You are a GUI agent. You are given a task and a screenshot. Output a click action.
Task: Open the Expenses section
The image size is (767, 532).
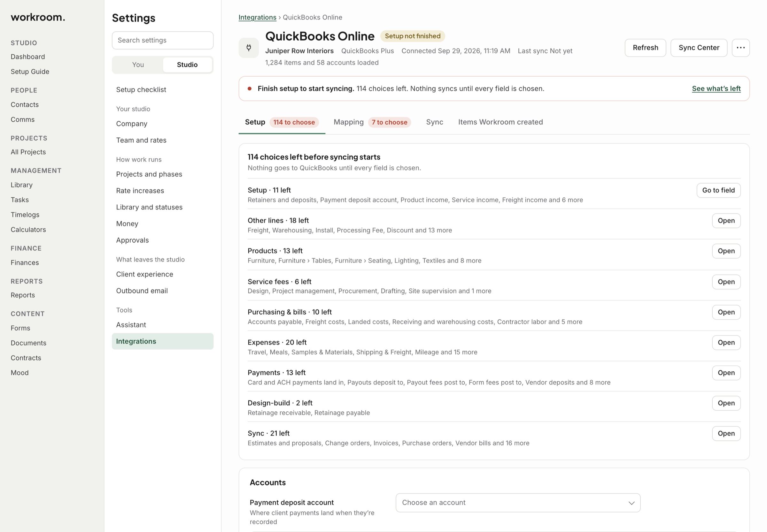coord(726,343)
